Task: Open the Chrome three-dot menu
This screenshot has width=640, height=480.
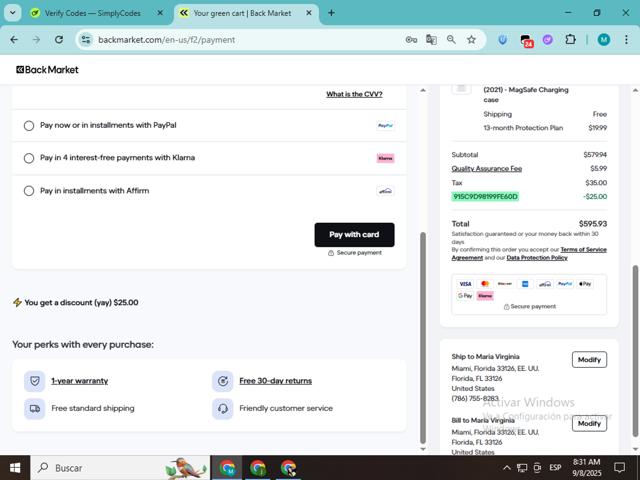Action: pos(626,40)
